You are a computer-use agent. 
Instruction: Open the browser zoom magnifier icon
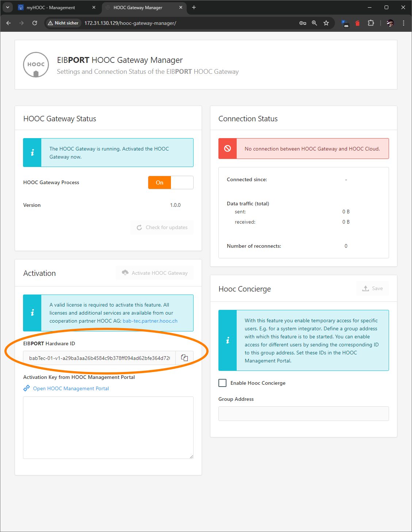(314, 23)
